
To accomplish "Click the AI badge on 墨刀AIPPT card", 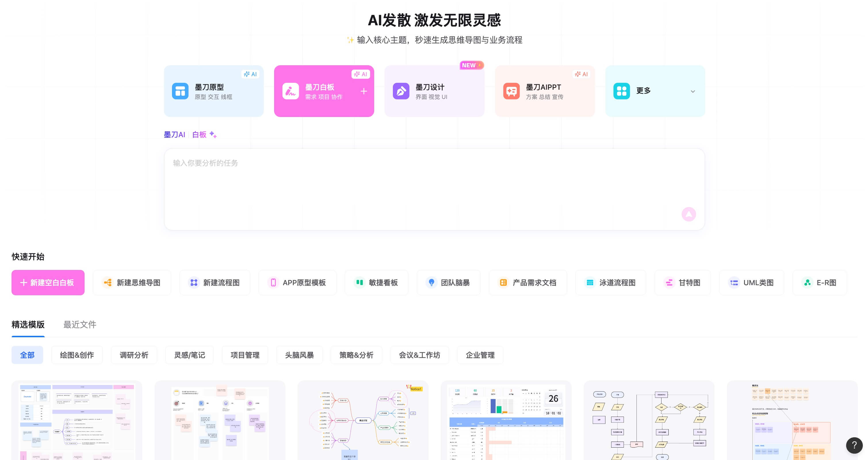I will coord(581,74).
